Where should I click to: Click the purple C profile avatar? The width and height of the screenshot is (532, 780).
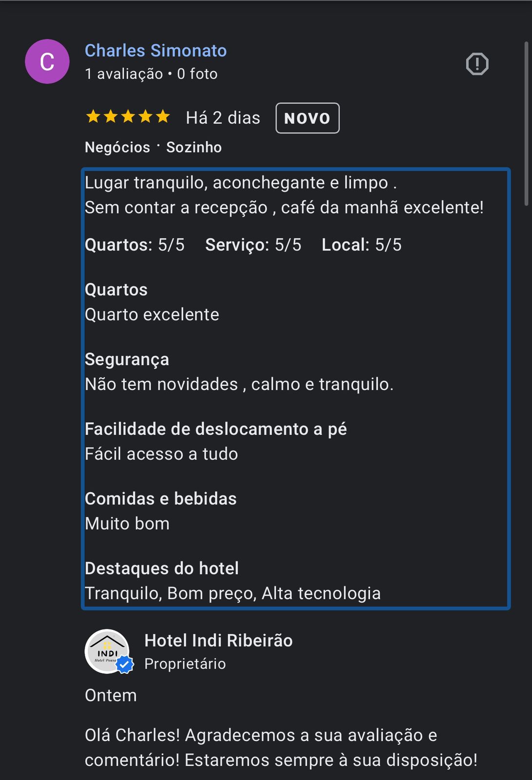[47, 61]
